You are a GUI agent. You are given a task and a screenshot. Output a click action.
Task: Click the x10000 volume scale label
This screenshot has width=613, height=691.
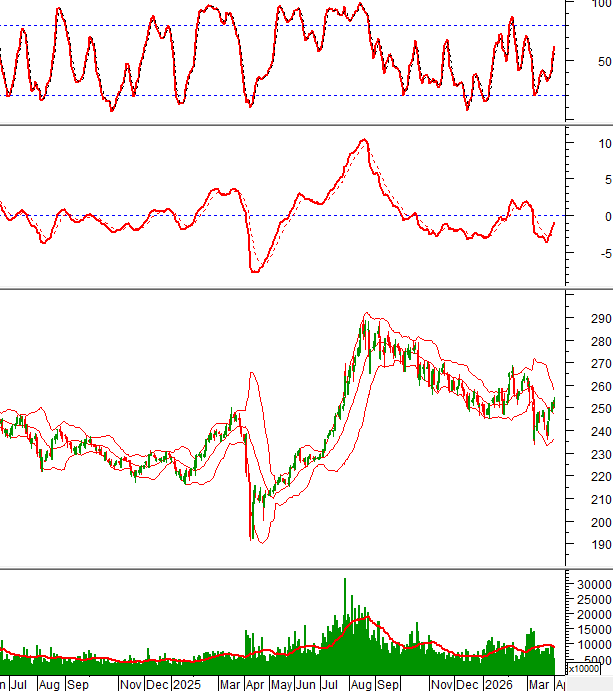pyautogui.click(x=585, y=669)
